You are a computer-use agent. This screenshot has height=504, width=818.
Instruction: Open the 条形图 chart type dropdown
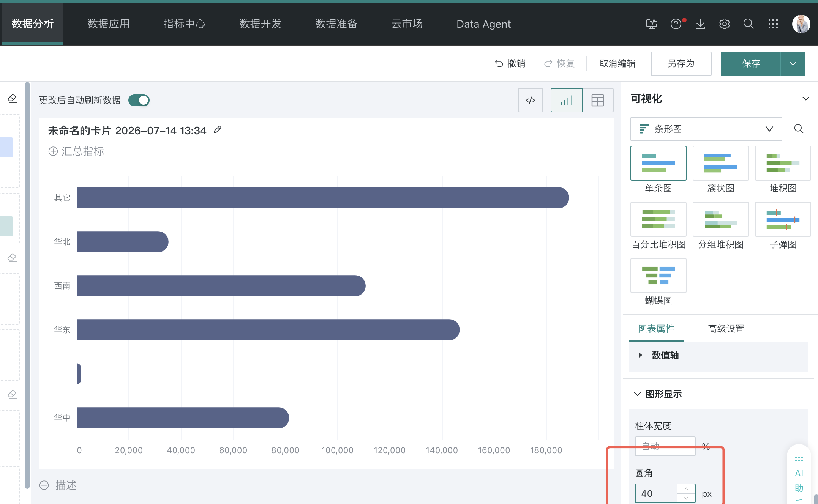pyautogui.click(x=706, y=129)
